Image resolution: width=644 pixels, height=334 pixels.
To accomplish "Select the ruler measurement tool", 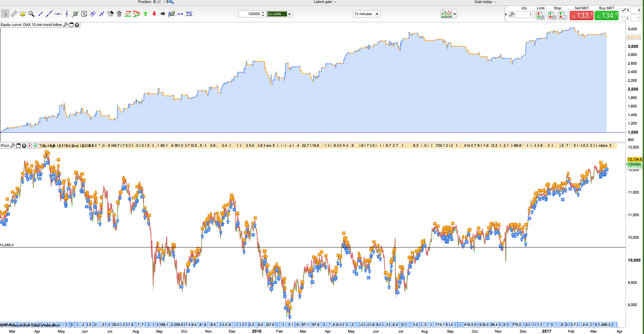I will [x=14, y=14].
